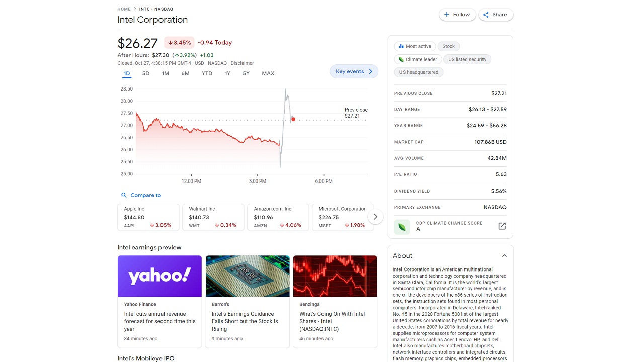This screenshot has width=644, height=362.
Task: Click the Benzinga article chart thumbnail
Action: tap(335, 276)
